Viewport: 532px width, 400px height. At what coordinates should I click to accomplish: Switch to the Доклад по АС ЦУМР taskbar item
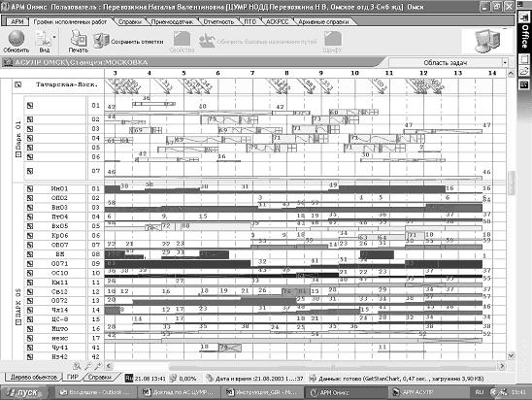click(180, 392)
